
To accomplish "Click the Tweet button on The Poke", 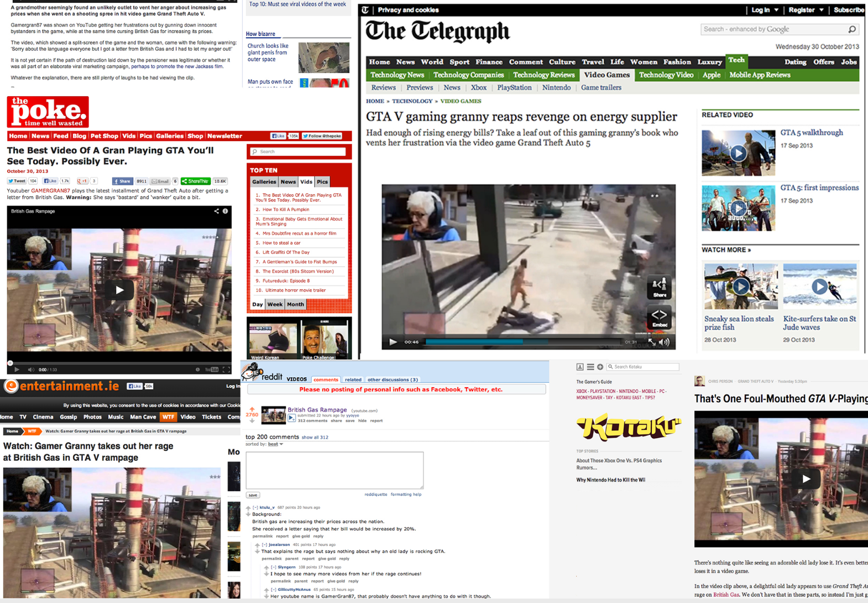I will click(17, 181).
